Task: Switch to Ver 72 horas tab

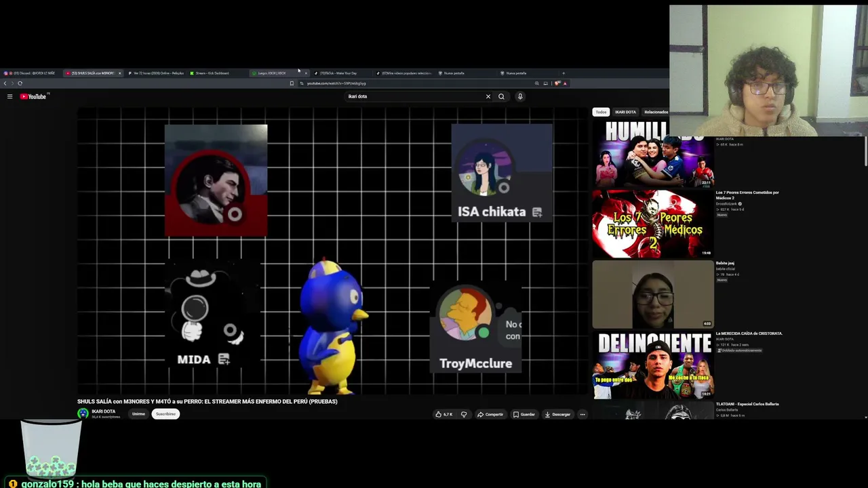Action: click(157, 73)
